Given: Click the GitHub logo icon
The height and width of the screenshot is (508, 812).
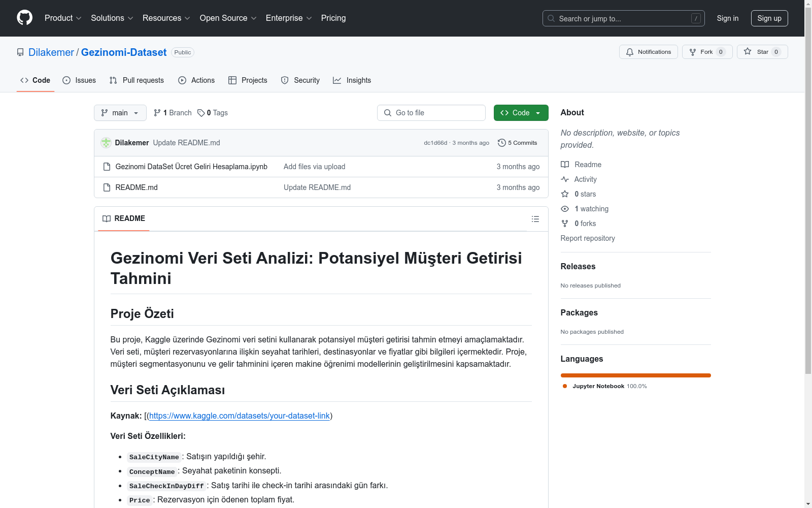Looking at the screenshot, I should tap(24, 18).
